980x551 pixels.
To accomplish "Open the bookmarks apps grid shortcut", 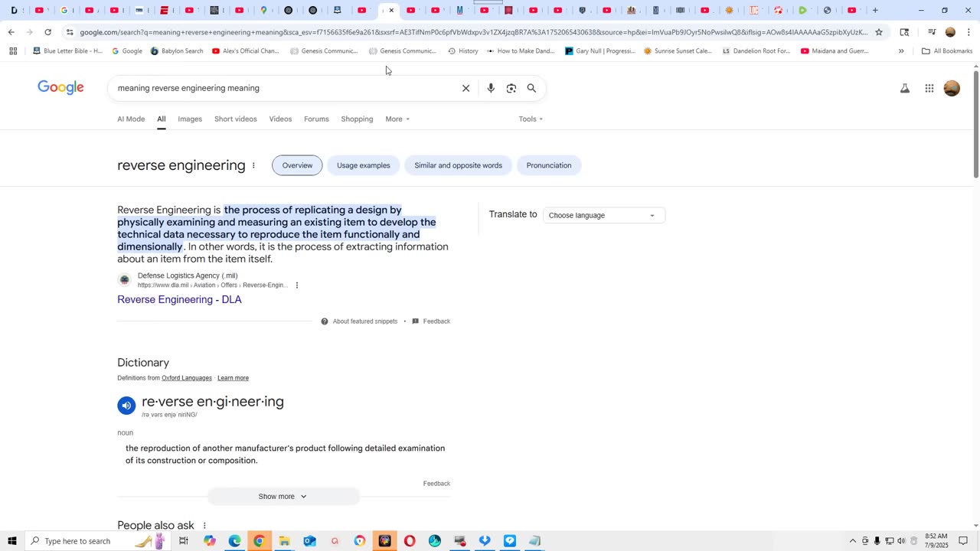I will coord(13,51).
